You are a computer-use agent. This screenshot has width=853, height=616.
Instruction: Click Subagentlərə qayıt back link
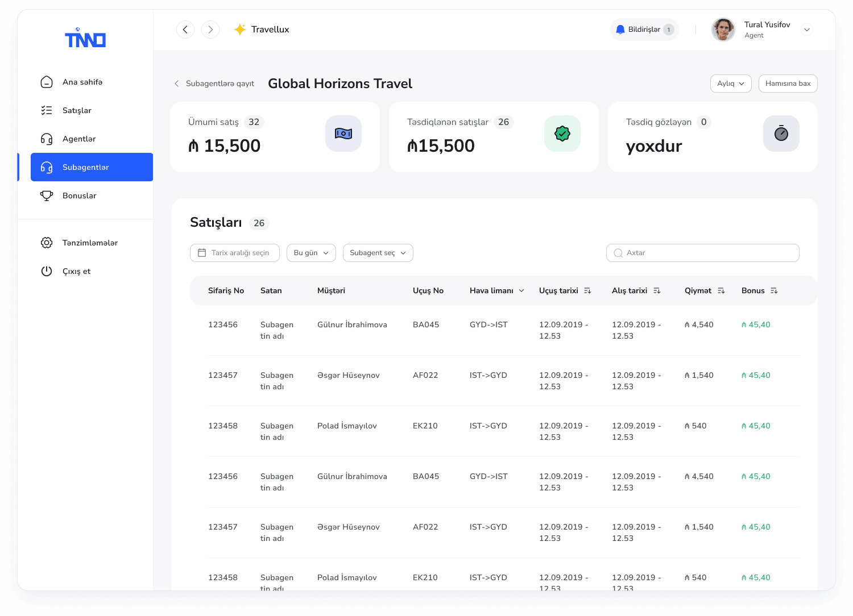click(x=214, y=84)
